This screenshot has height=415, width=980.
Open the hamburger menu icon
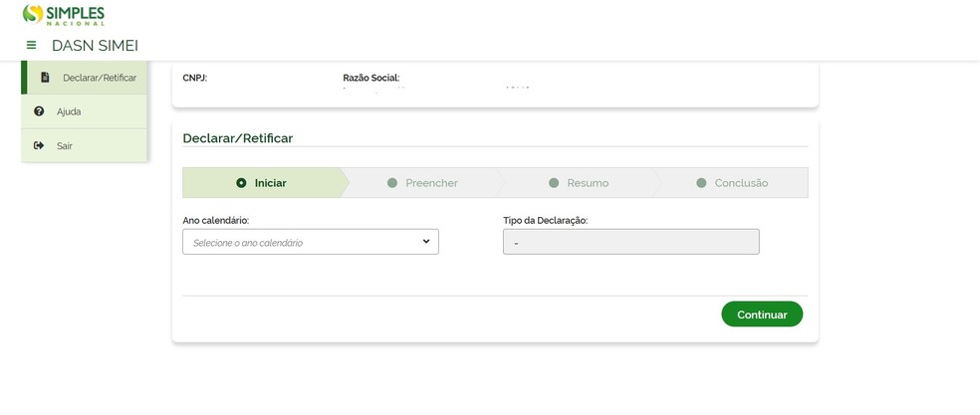(x=31, y=45)
